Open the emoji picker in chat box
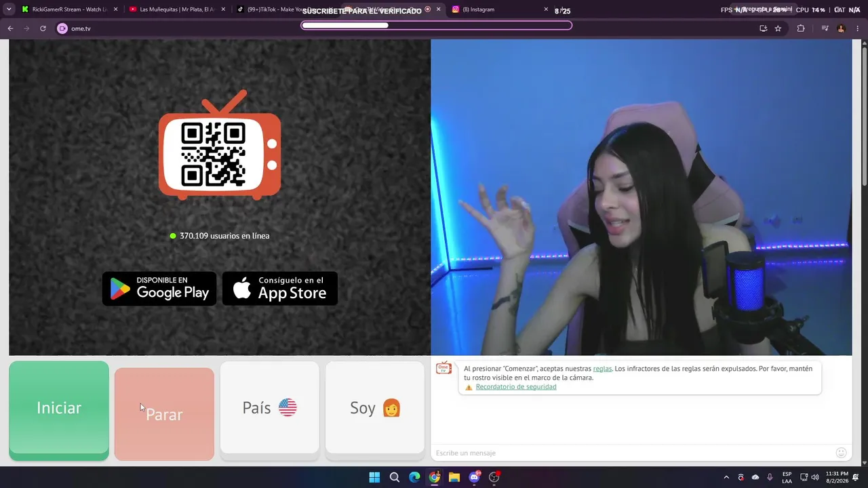868x488 pixels. coord(842,453)
